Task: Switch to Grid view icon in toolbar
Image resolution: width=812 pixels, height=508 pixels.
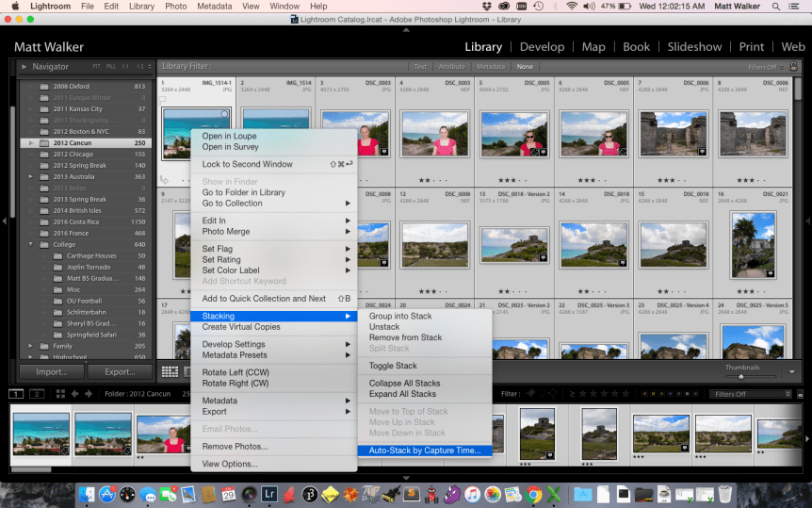Action: coord(170,371)
